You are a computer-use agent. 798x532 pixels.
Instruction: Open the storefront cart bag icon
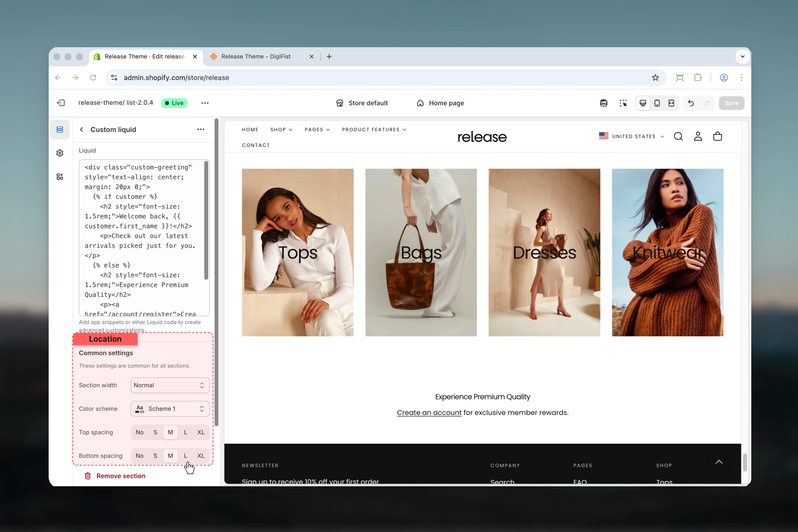pyautogui.click(x=718, y=136)
